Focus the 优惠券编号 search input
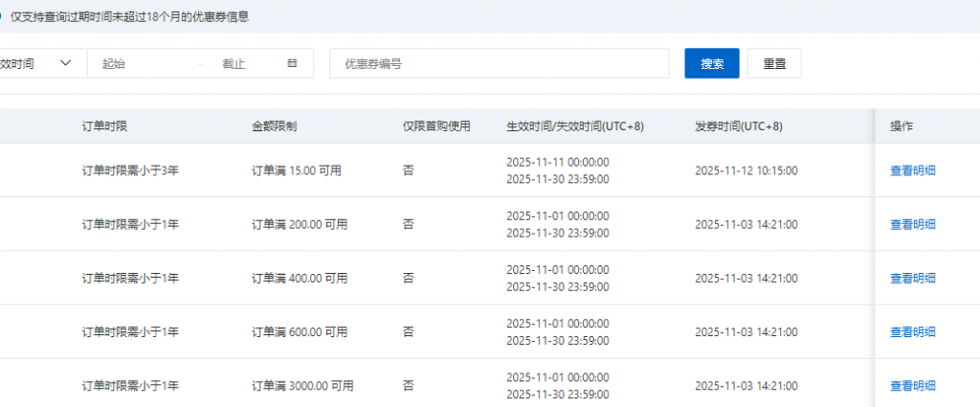Viewport: 980px width, 407px height. (x=499, y=63)
